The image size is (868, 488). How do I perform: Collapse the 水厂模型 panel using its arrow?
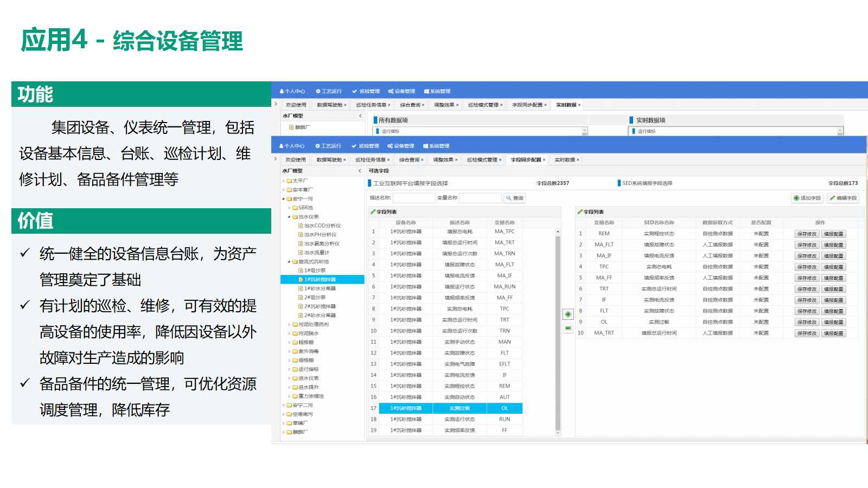pos(360,171)
